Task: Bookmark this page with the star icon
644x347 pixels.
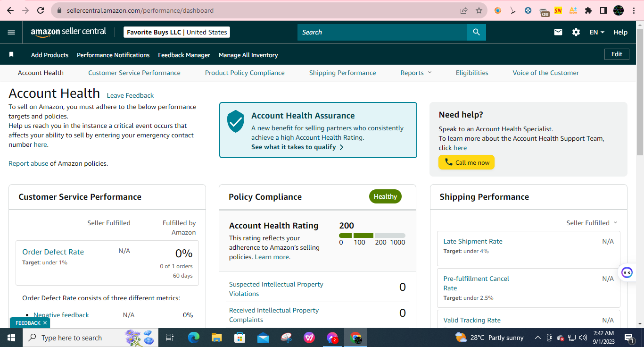Action: [x=479, y=10]
